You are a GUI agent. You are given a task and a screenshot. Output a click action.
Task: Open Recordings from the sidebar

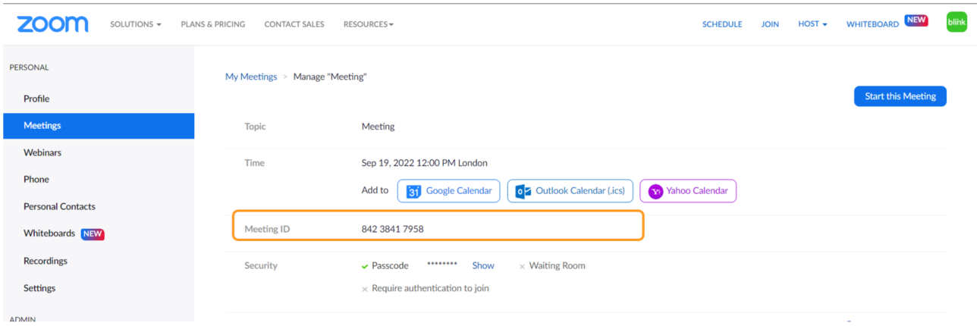[x=46, y=261]
